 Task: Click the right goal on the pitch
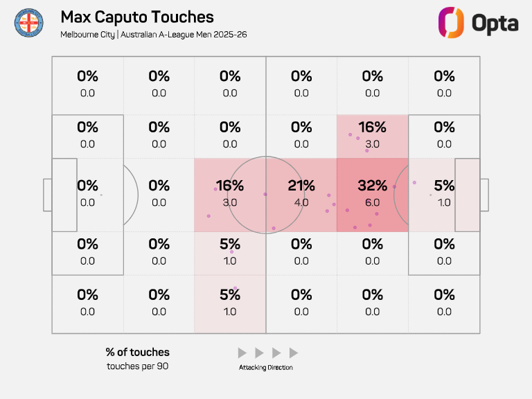pyautogui.click(x=484, y=195)
